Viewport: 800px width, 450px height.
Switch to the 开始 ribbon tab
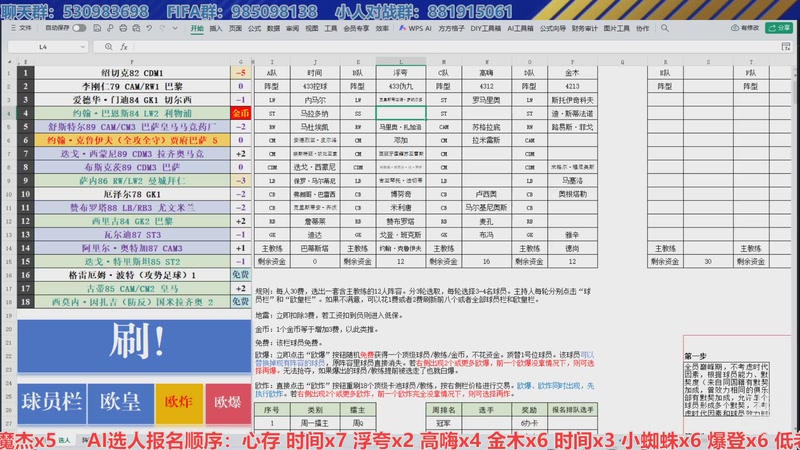click(197, 29)
